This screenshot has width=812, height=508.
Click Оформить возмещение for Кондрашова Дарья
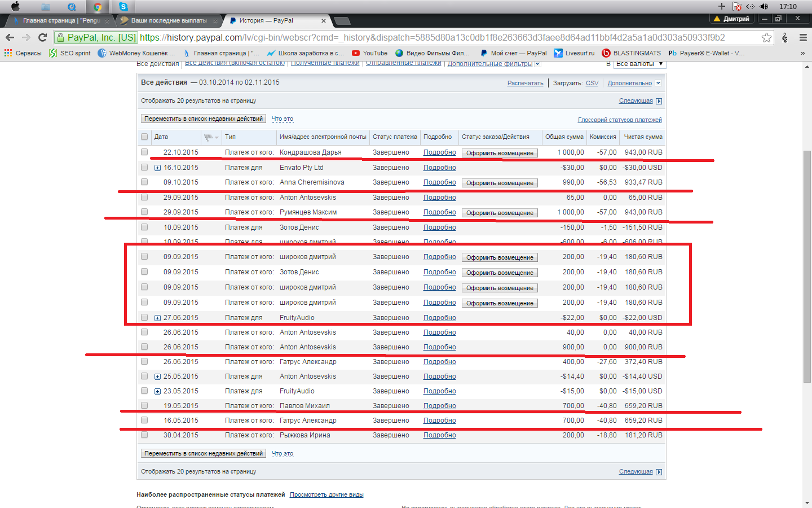[500, 153]
